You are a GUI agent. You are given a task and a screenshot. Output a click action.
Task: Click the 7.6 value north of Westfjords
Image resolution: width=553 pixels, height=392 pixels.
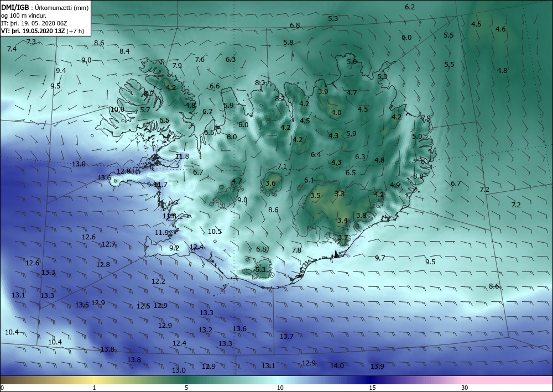tap(200, 59)
